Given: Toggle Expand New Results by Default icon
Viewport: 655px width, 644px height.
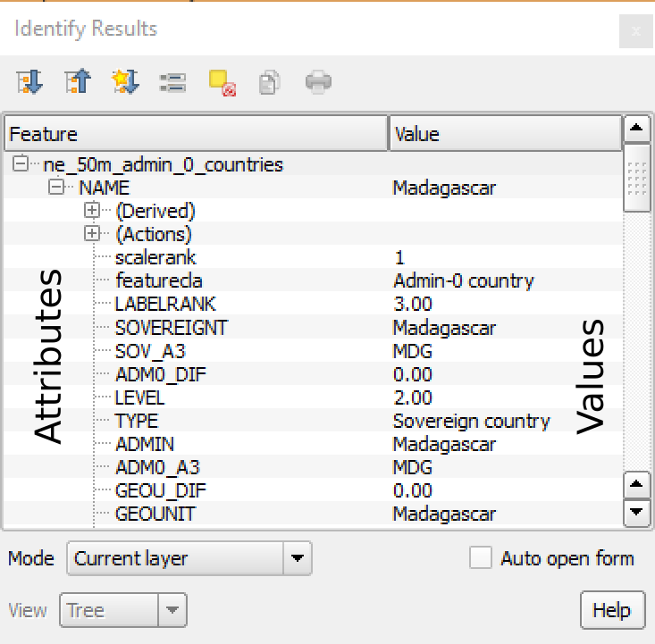Looking at the screenshot, I should coord(124,82).
